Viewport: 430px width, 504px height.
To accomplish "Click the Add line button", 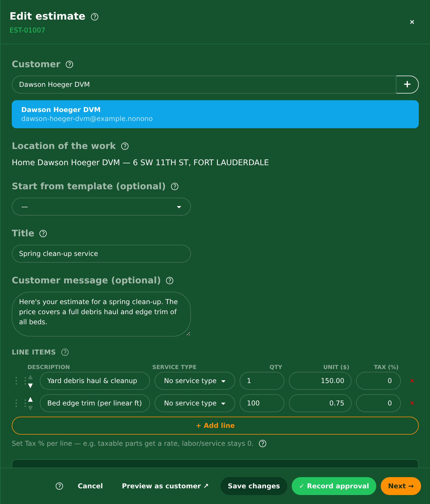I will (215, 426).
